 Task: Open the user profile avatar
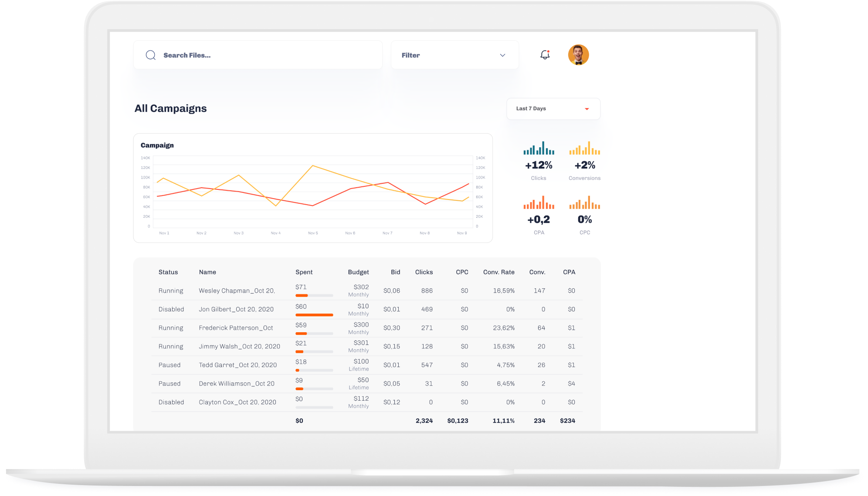578,55
